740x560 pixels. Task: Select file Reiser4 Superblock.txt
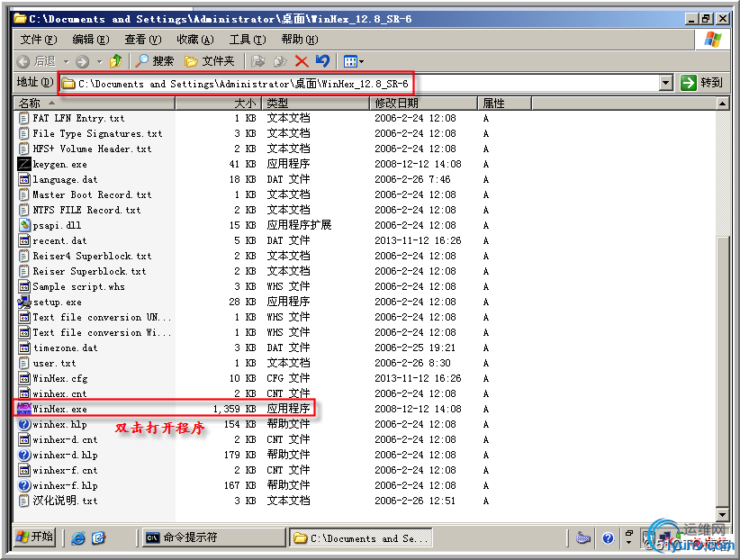[92, 256]
